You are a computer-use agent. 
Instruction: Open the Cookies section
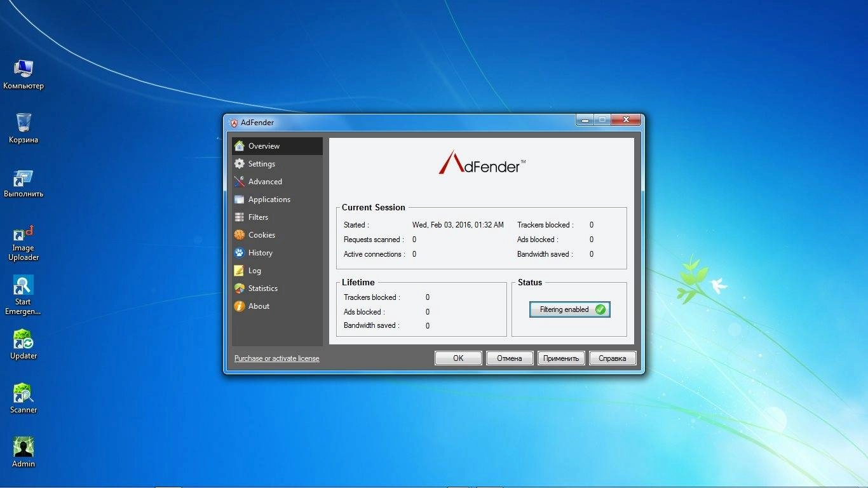[277, 235]
